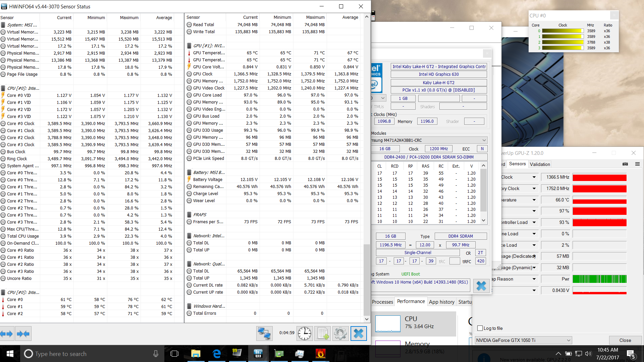Open the GPU-Z Clock sensor dropdown arrow
The height and width of the screenshot is (362, 644).
pyautogui.click(x=534, y=177)
